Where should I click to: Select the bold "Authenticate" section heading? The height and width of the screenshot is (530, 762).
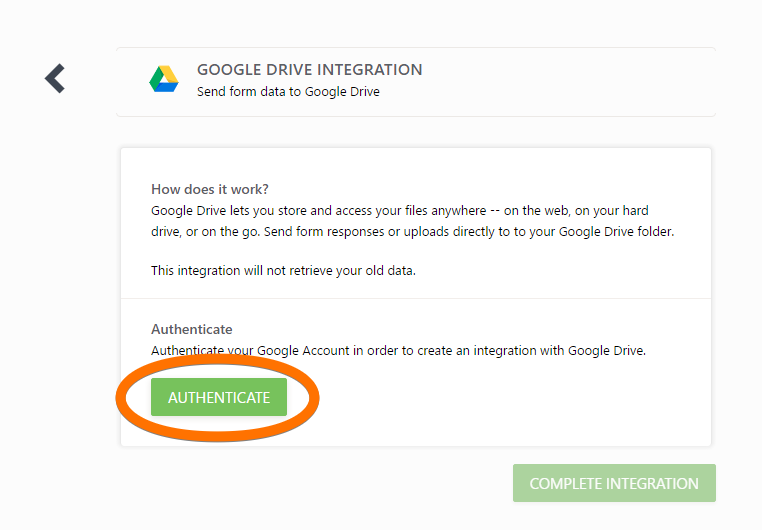tap(192, 329)
